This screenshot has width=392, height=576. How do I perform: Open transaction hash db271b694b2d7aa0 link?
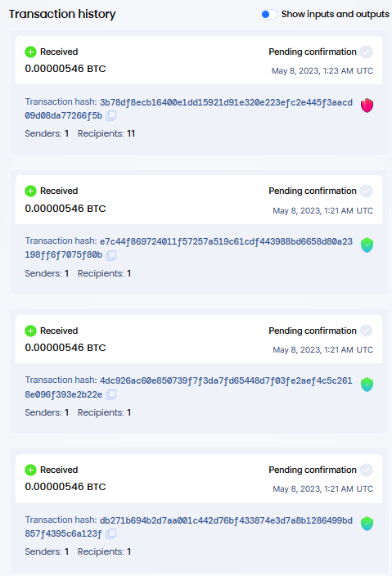tap(189, 527)
